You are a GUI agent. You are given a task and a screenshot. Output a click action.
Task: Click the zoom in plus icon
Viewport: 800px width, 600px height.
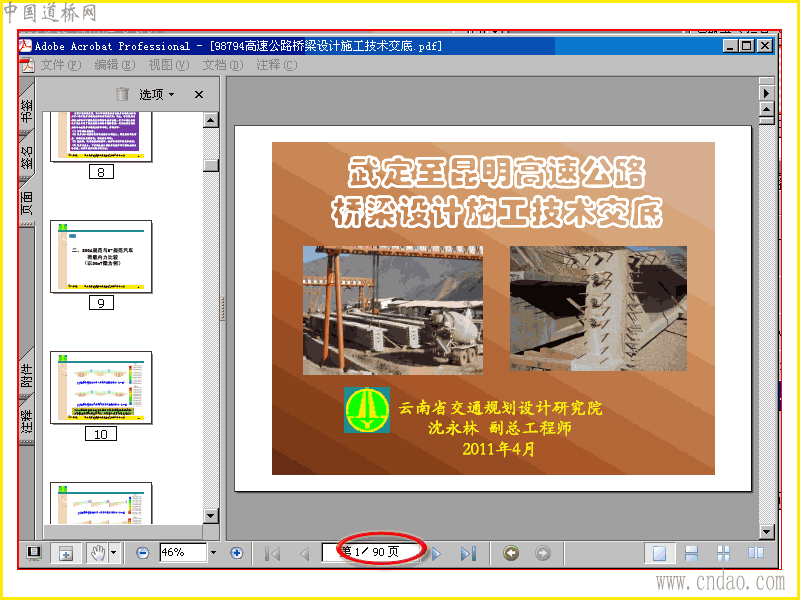tap(236, 553)
